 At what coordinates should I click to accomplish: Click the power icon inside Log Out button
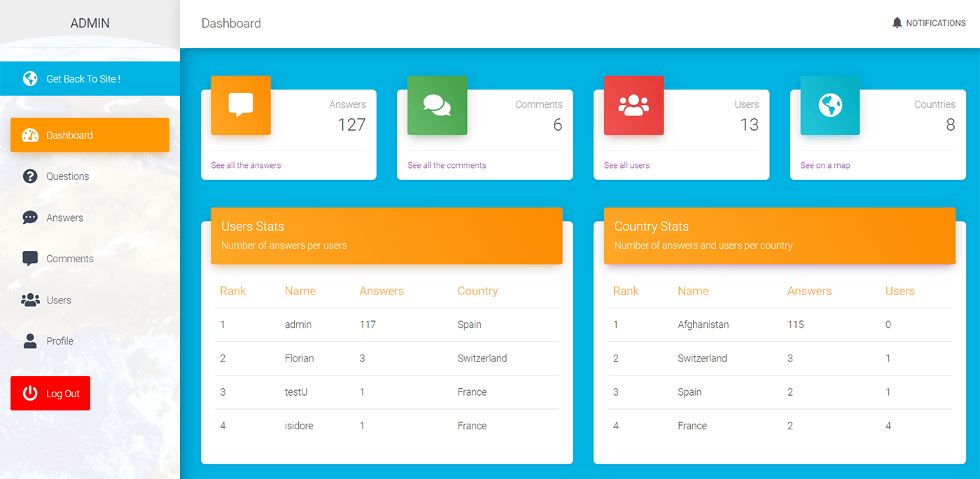(29, 393)
